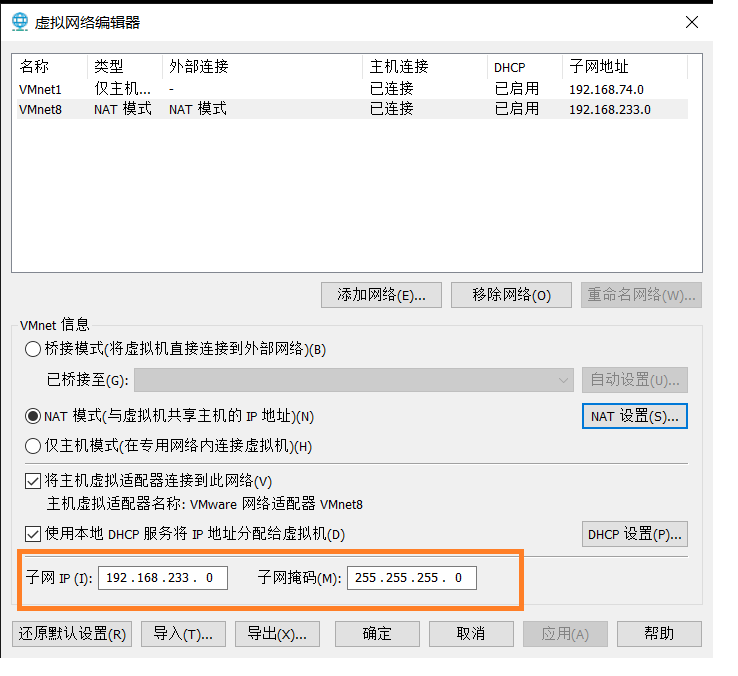
Task: Click 还原默认设置(R) button
Action: click(72, 634)
